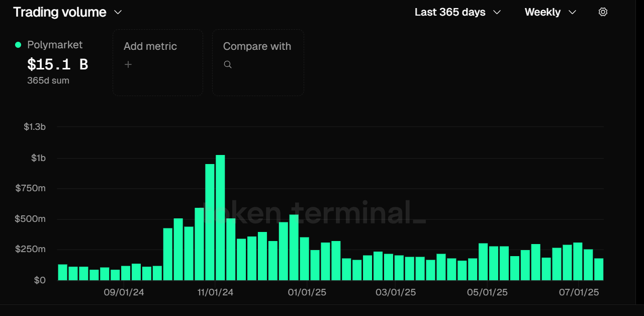Select the rightmost bar in the chart
644x316 pixels.
(x=598, y=269)
